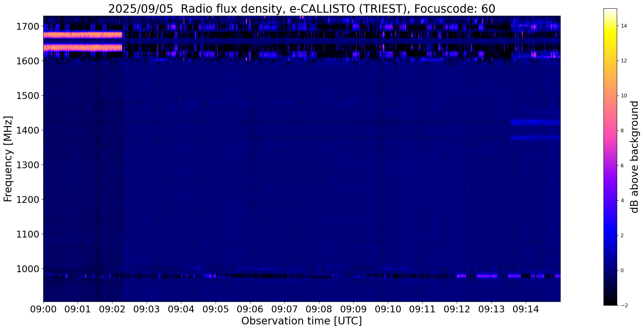Click the colorbar tick label 12
644x330 pixels.
[624, 61]
